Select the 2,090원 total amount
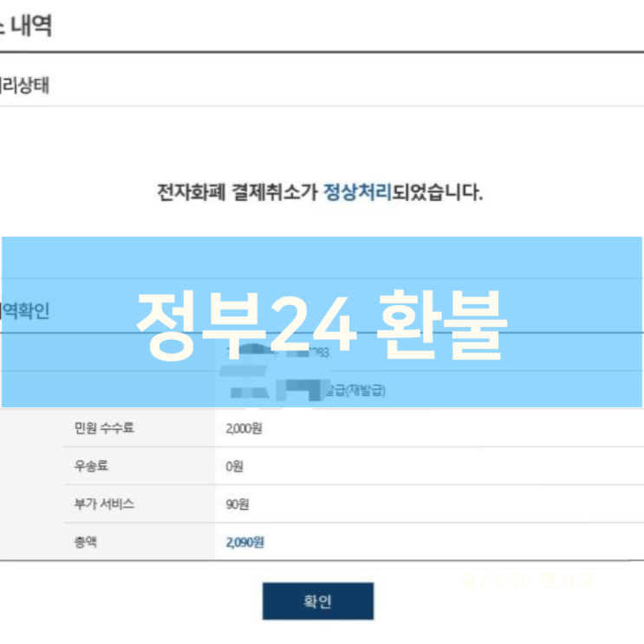The width and height of the screenshot is (644, 644). coord(244,542)
